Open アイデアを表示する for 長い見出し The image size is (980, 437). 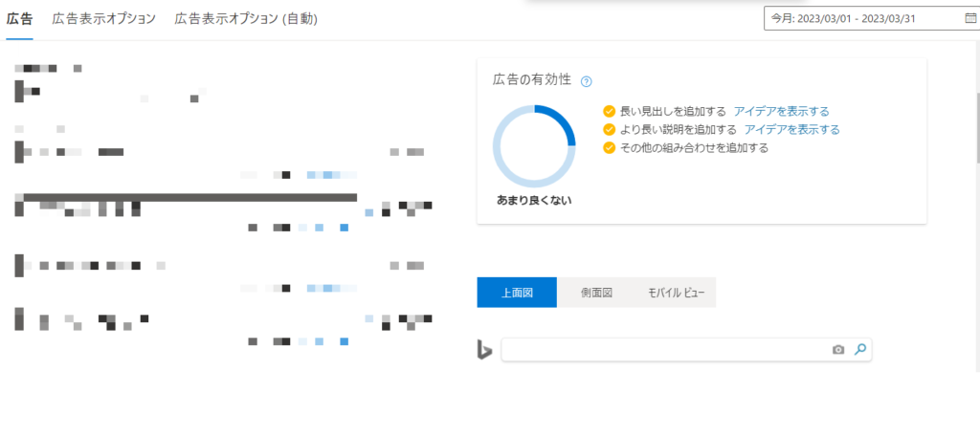pos(781,111)
